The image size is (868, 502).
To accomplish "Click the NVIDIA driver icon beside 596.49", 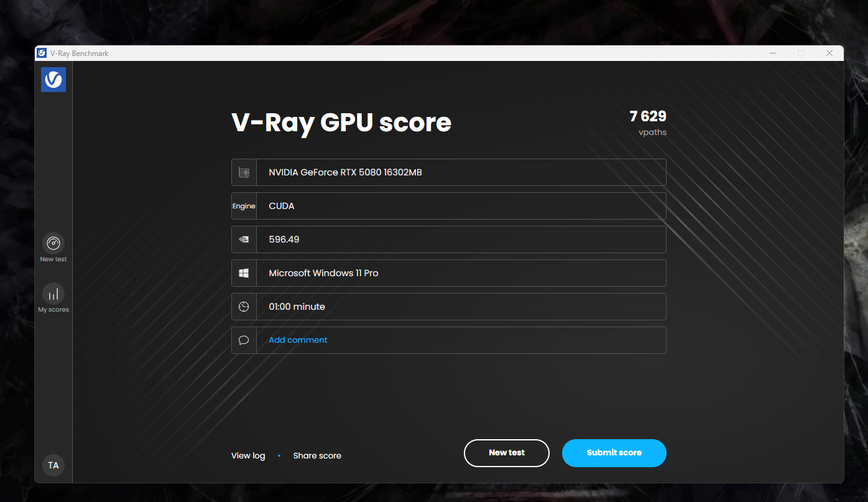I will click(x=244, y=239).
